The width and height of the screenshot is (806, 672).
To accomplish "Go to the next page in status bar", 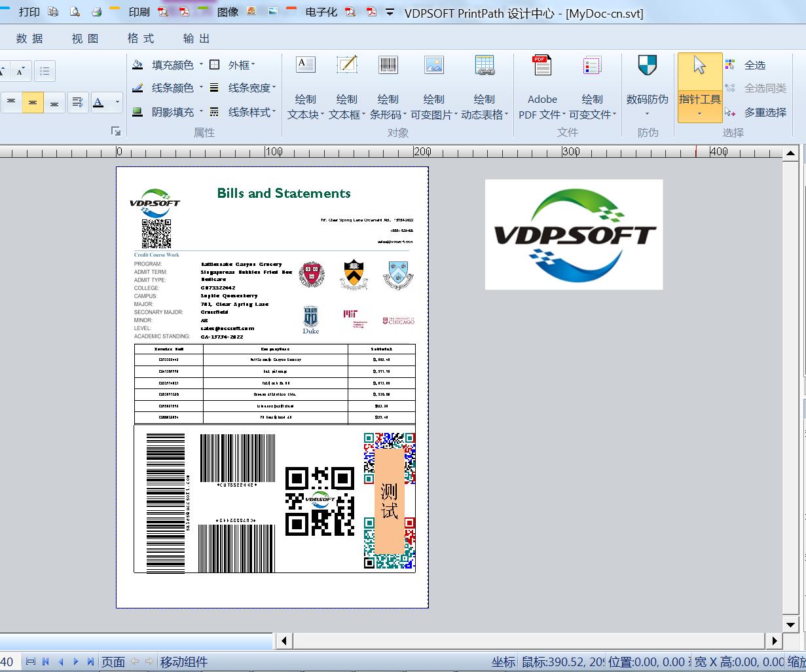I will [x=76, y=662].
